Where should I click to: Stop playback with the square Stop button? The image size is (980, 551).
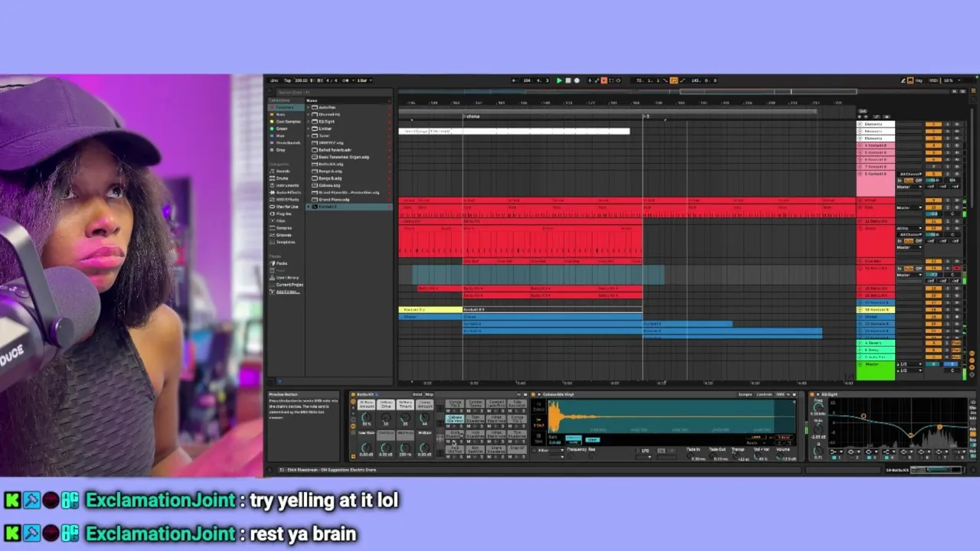[568, 80]
